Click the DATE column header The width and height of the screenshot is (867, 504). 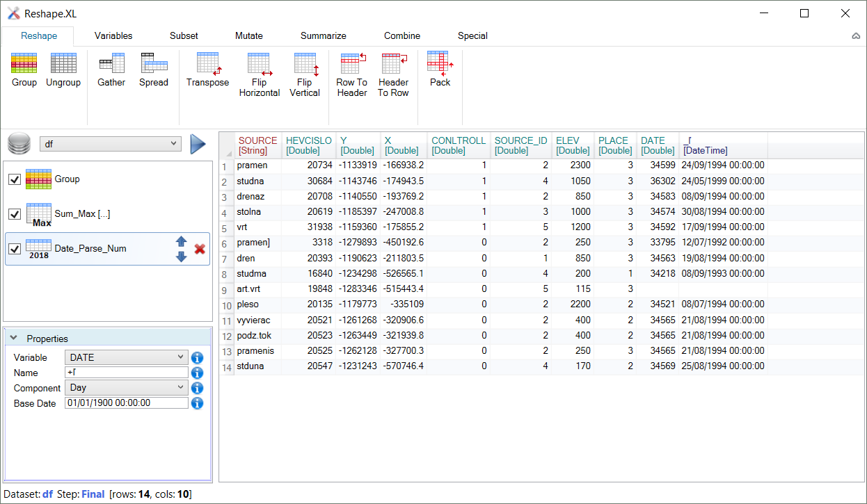[658, 145]
